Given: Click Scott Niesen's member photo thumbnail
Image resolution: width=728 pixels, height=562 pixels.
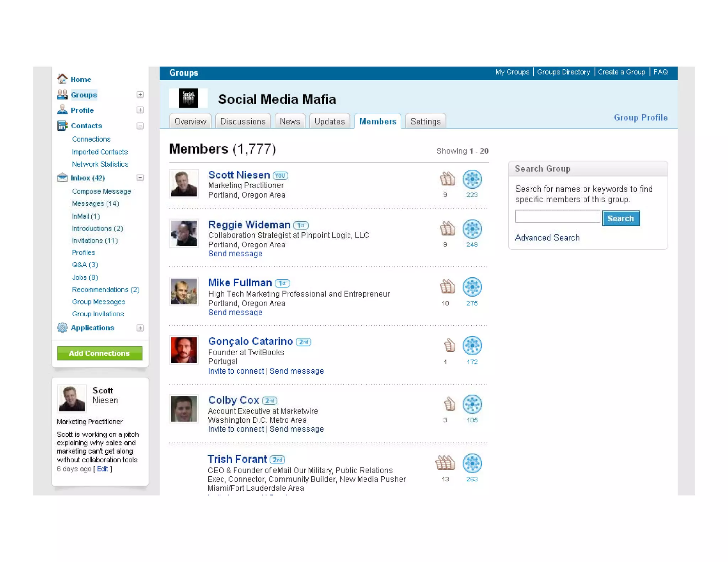Looking at the screenshot, I should 184,184.
